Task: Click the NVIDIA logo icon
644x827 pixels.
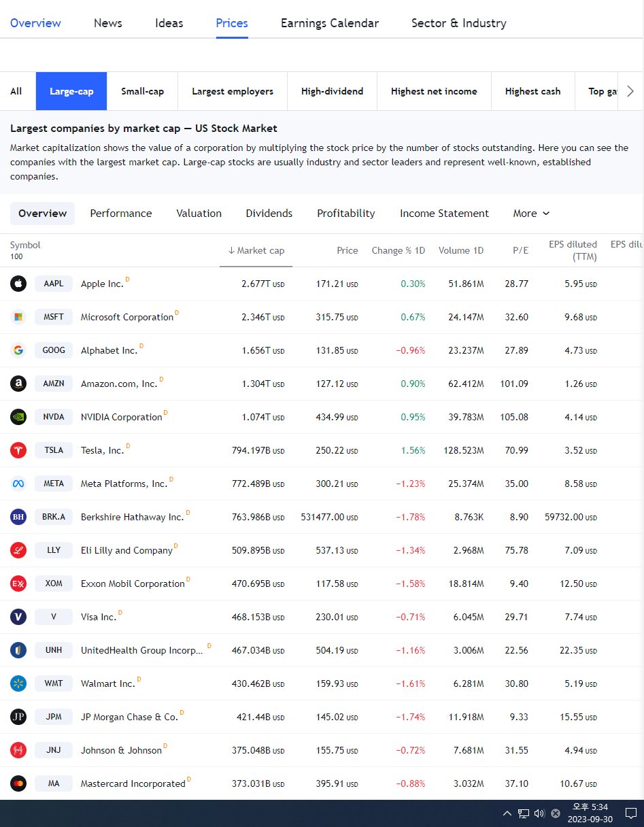Action: coord(18,417)
